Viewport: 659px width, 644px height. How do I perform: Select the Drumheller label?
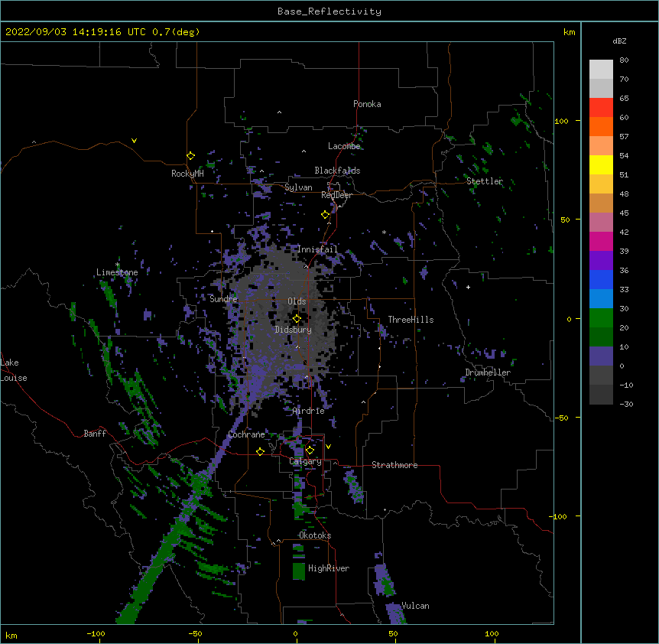coord(488,372)
